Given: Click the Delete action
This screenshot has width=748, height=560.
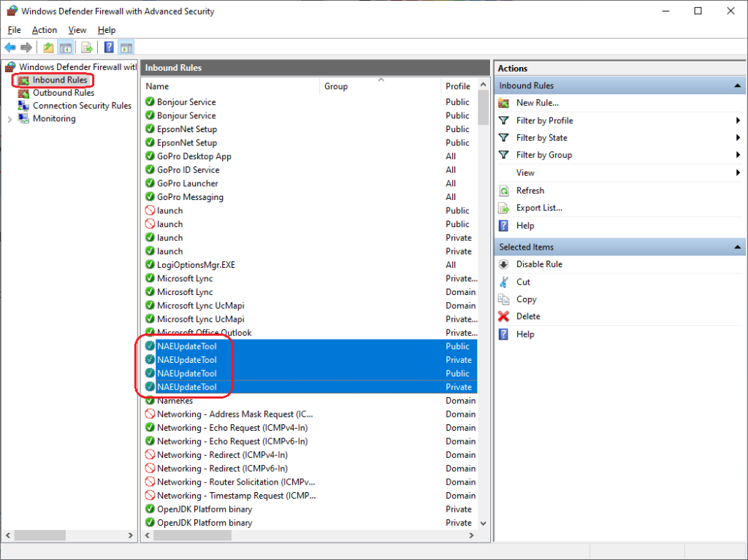Looking at the screenshot, I should tap(528, 316).
